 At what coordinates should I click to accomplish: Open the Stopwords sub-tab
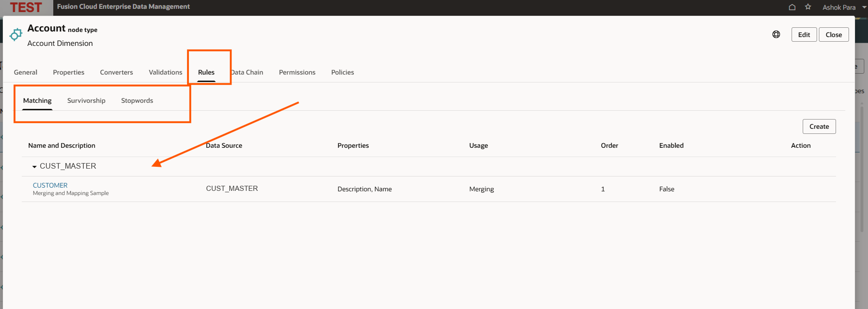(x=137, y=101)
